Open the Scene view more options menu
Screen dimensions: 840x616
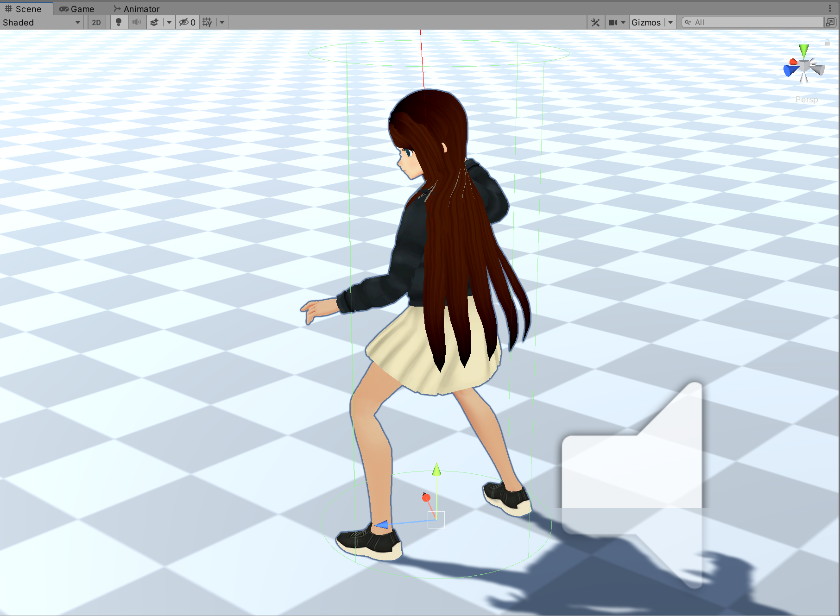click(830, 8)
